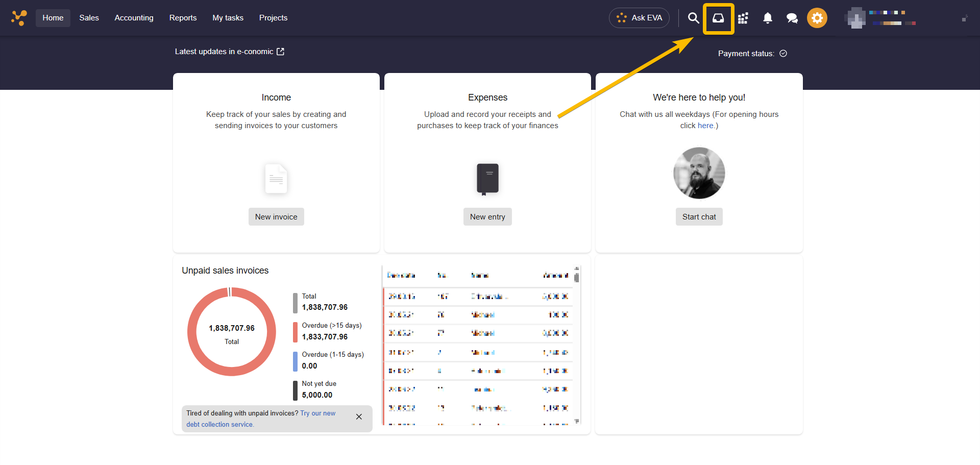Open My tasks menu
Viewport: 980px width, 465px height.
point(228,18)
